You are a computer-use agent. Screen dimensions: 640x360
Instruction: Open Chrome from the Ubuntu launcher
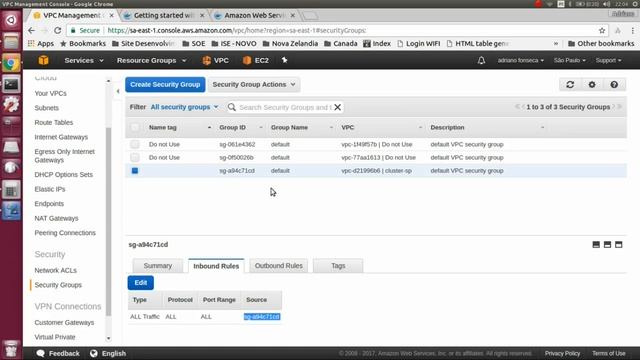click(11, 63)
